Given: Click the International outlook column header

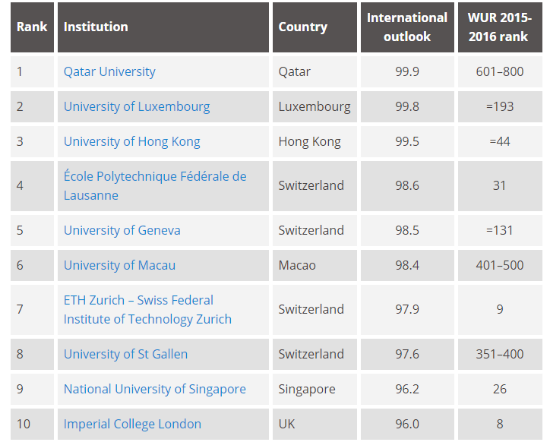Looking at the screenshot, I should [407, 27].
